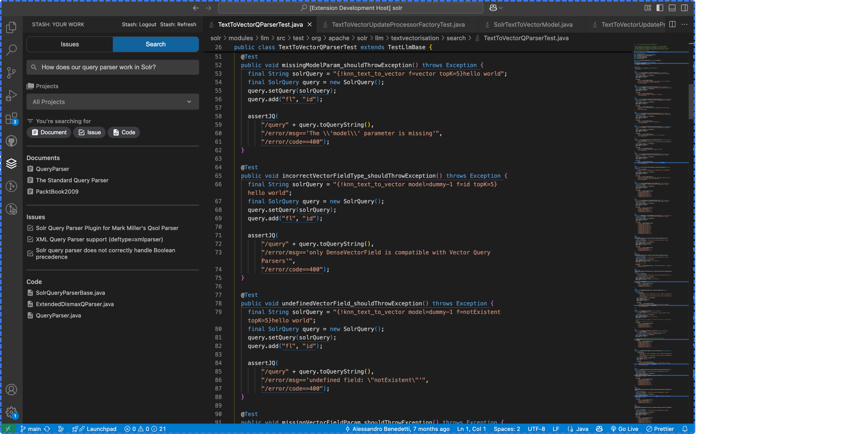
Task: Open the Copilot chat dropdown chevron
Action: click(501, 8)
